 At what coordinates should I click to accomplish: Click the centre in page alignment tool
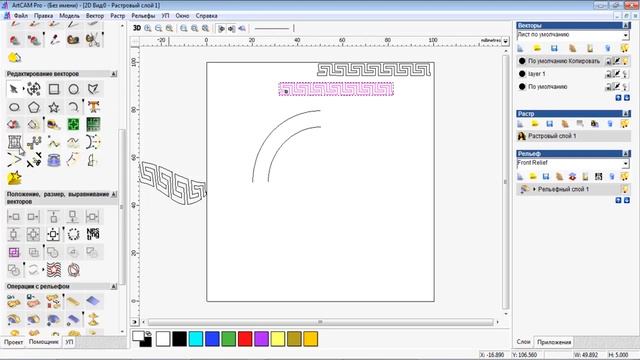[53, 234]
